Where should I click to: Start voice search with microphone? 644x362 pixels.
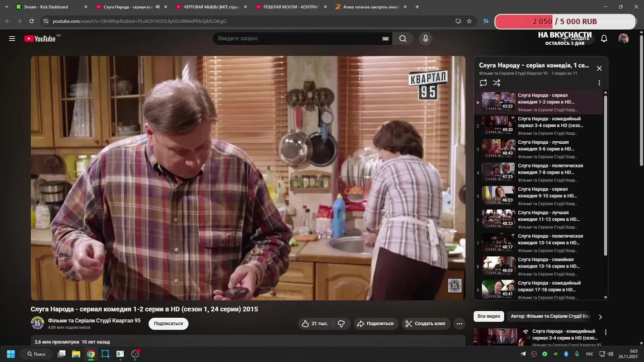pos(426,39)
